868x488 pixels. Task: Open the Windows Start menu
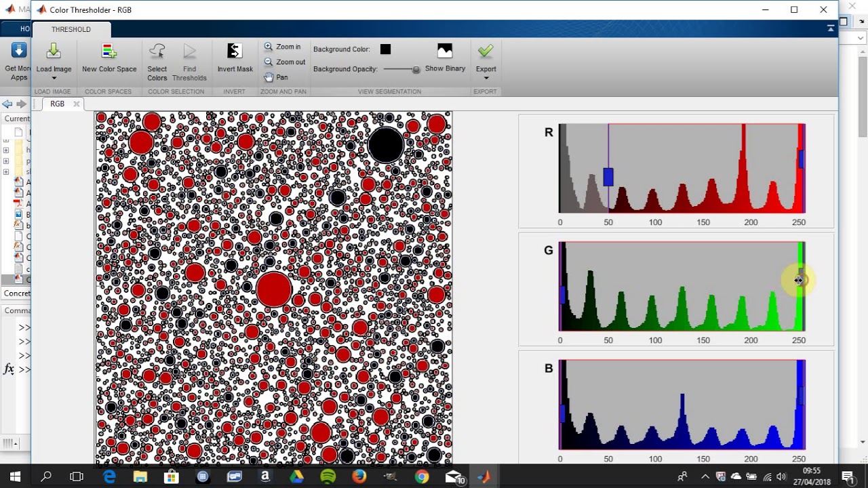15,476
